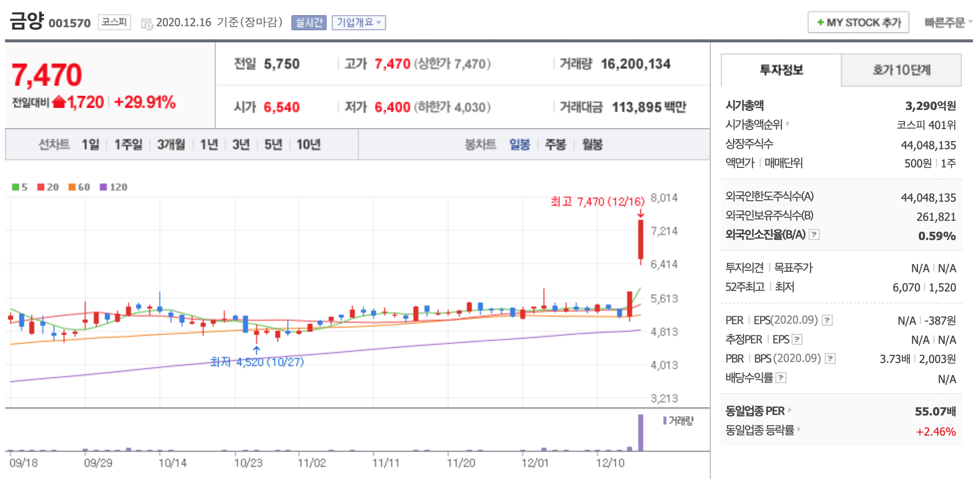
Task: Click the red up-arrow price change icon
Action: pos(59,102)
